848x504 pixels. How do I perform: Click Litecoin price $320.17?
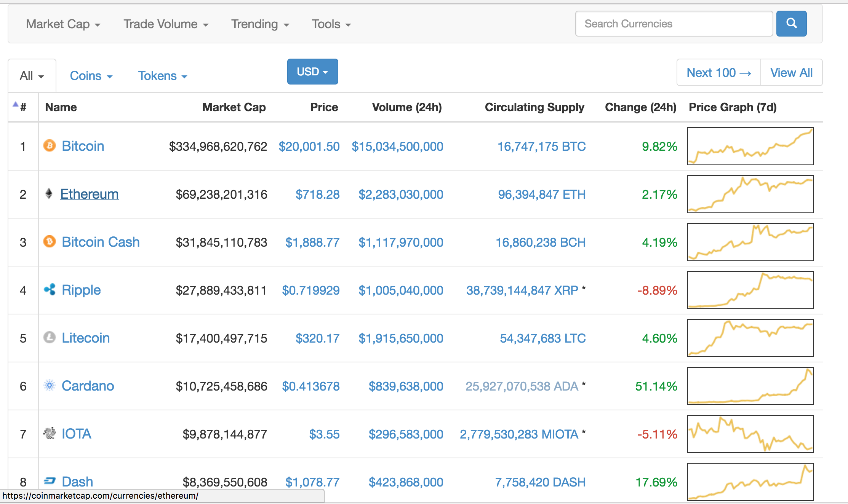tap(318, 338)
